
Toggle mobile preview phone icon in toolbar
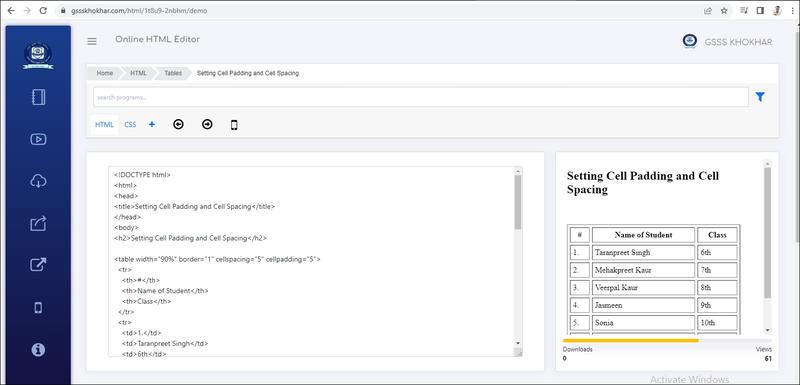pyautogui.click(x=234, y=124)
